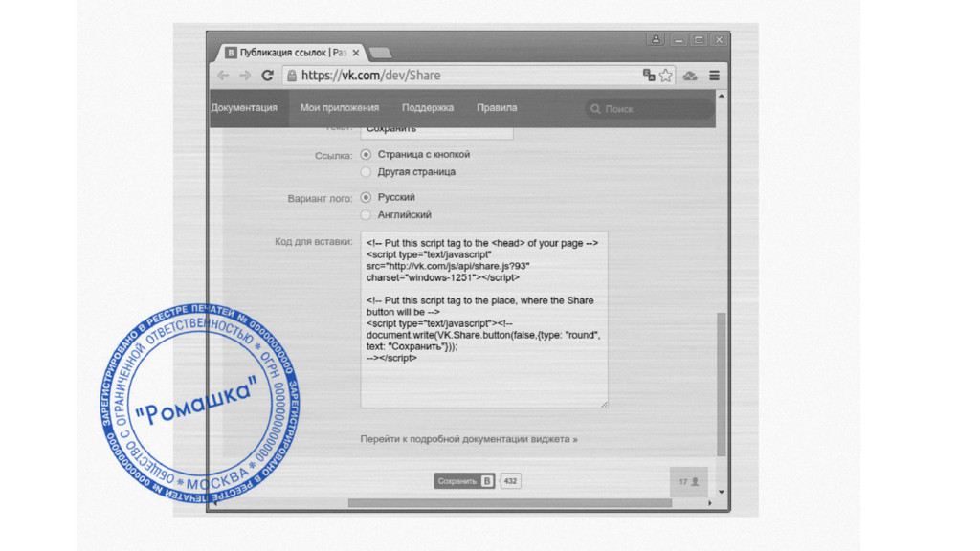The width and height of the screenshot is (980, 551).
Task: Minimize the browser window
Action: click(679, 40)
